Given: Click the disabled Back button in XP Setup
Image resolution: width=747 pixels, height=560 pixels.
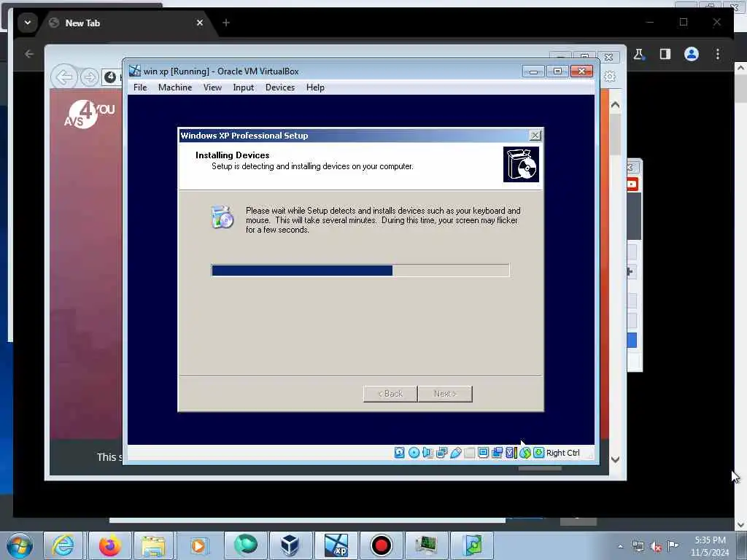Looking at the screenshot, I should 390,394.
